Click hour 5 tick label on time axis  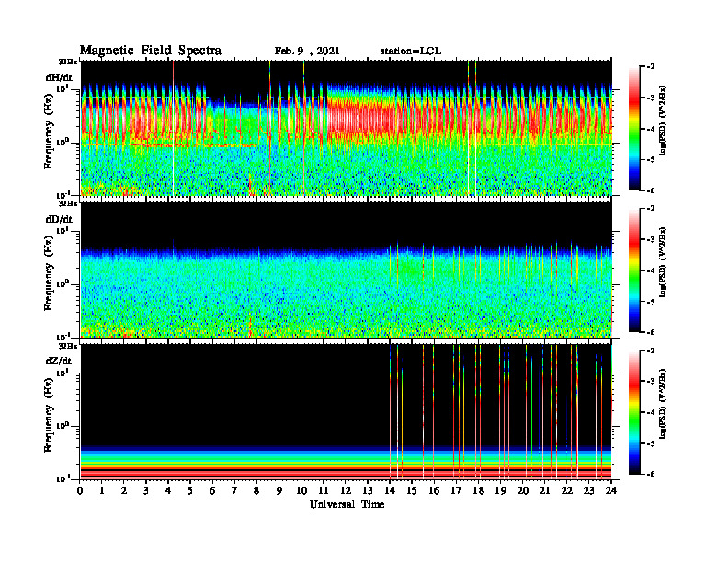[190, 491]
